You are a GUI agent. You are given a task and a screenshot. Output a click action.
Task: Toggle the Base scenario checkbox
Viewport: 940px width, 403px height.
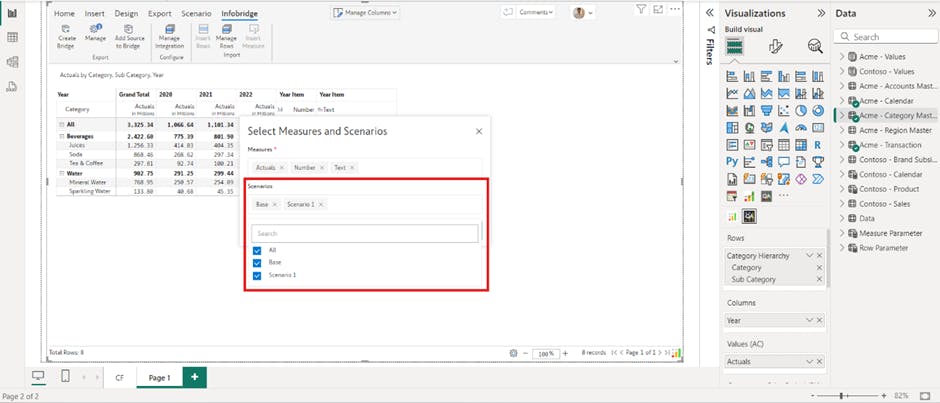pos(258,262)
